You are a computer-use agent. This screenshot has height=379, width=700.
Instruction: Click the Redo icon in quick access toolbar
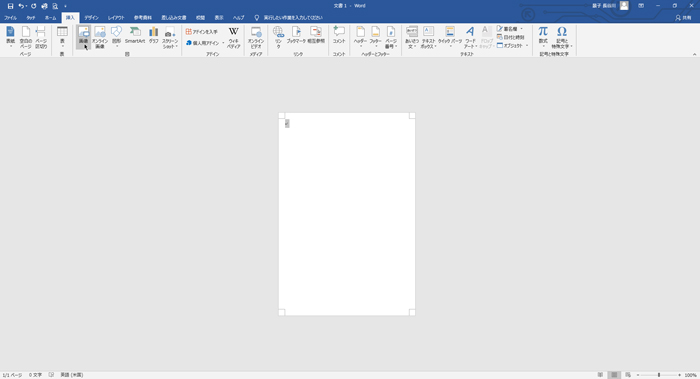pos(33,6)
